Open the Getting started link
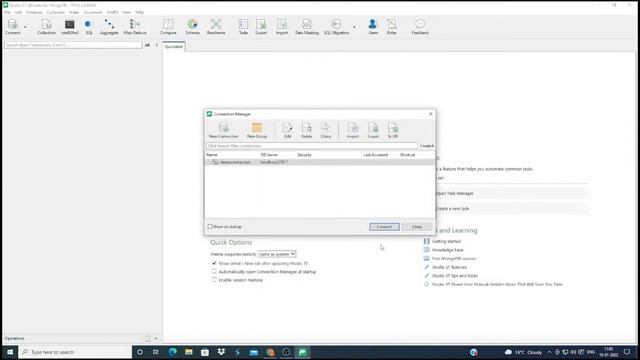This screenshot has height=360, width=640. click(446, 241)
